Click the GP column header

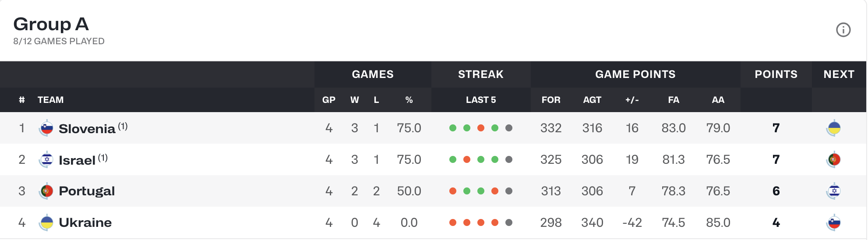[x=329, y=100]
